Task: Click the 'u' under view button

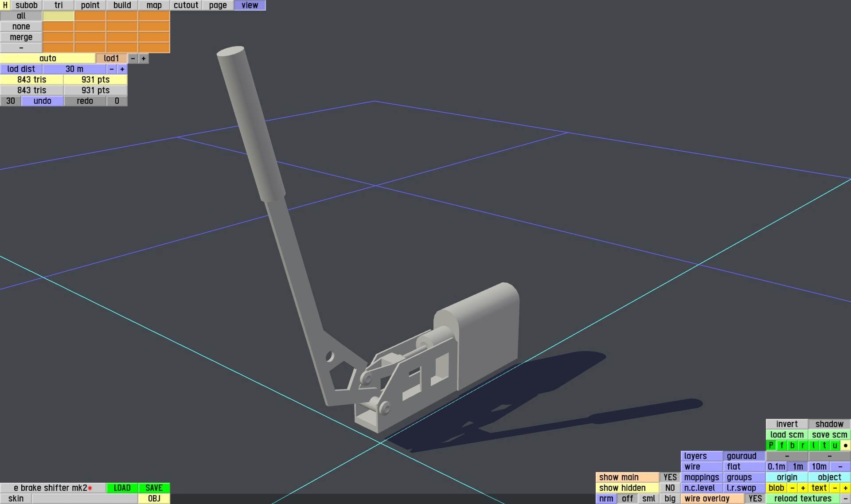Action: pyautogui.click(x=835, y=445)
